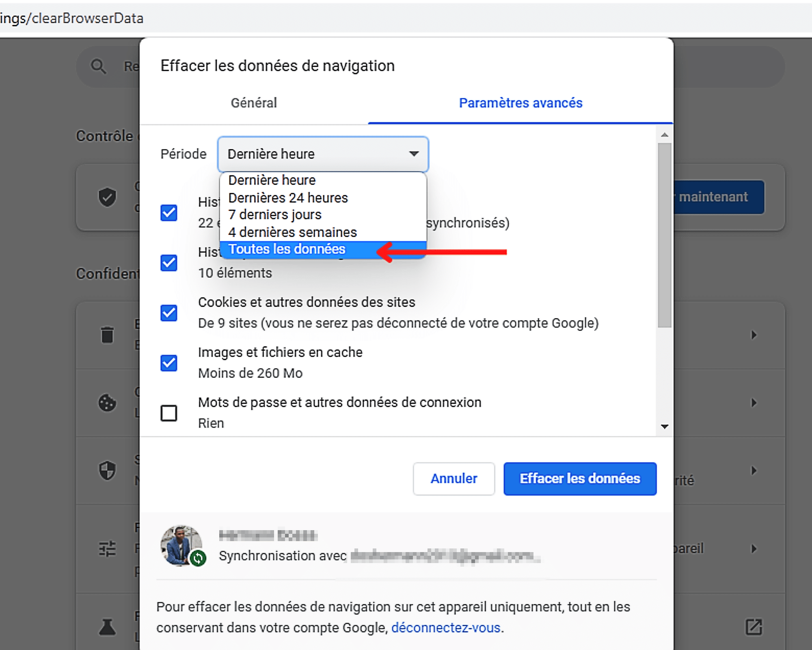Click the settings search field
Viewport: 812px width, 650px height.
pyautogui.click(x=430, y=66)
